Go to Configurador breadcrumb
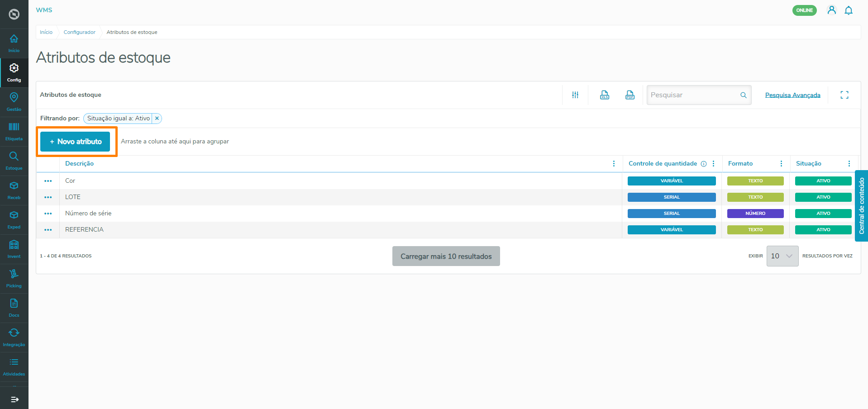Image resolution: width=868 pixels, height=409 pixels. coord(80,32)
